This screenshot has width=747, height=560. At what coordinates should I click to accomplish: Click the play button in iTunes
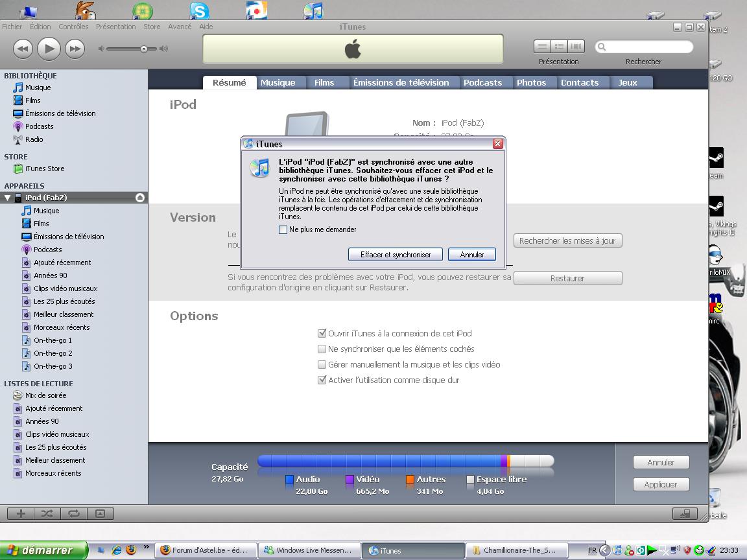pos(49,49)
